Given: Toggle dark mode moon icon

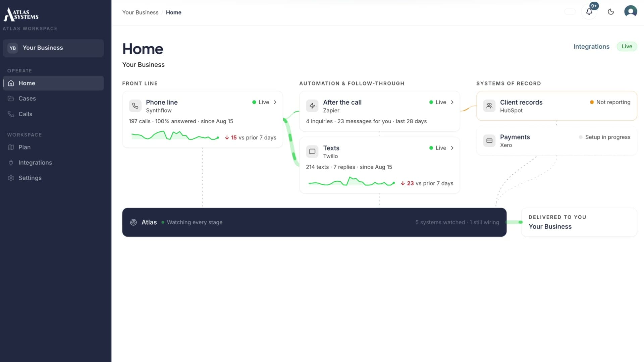Looking at the screenshot, I should pos(611,12).
